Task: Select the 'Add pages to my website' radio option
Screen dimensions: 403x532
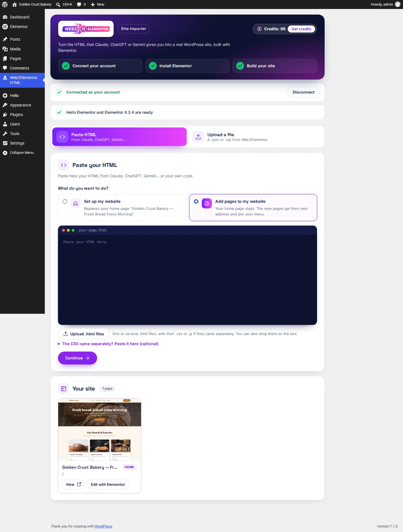Action: pyautogui.click(x=196, y=201)
